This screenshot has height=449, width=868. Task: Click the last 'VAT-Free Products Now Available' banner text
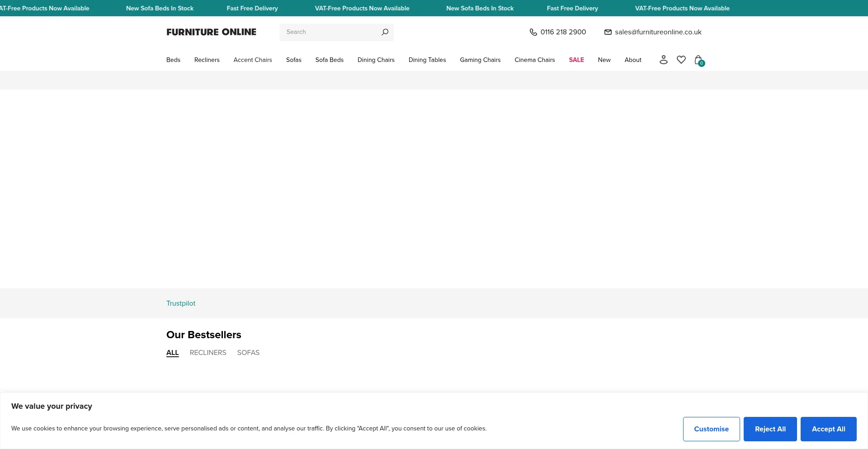682,8
